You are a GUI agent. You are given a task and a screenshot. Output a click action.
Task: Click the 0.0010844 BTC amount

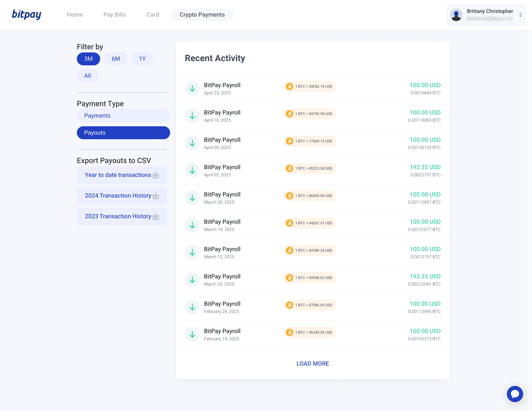click(425, 93)
